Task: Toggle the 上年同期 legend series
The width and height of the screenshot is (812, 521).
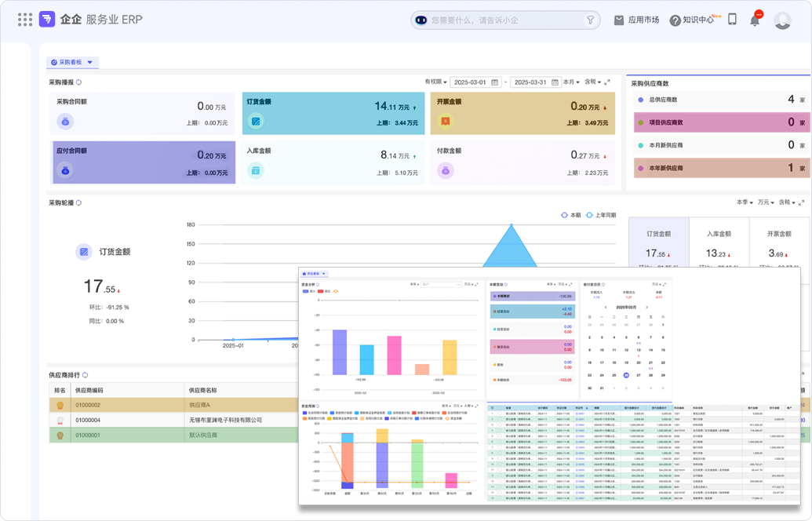Action: [x=599, y=214]
